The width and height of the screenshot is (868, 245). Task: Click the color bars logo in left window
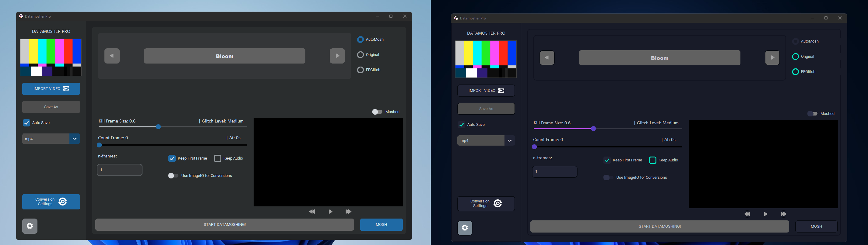coord(51,57)
